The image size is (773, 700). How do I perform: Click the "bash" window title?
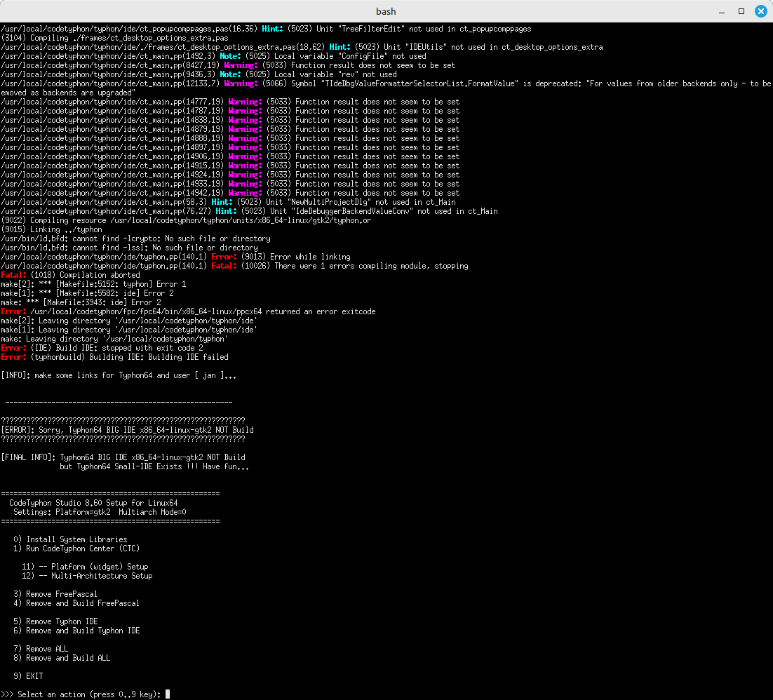(x=386, y=11)
